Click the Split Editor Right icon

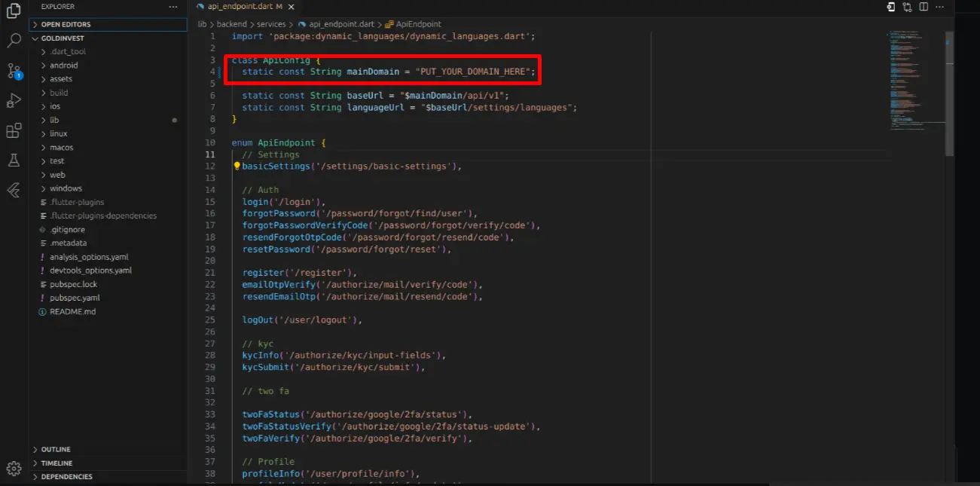tap(924, 7)
